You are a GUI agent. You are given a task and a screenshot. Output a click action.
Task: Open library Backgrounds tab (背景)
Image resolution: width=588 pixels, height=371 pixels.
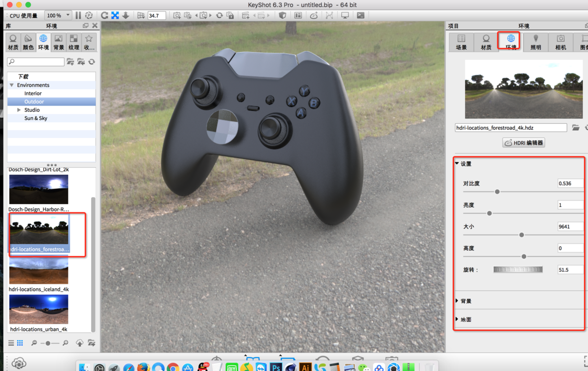[58, 42]
